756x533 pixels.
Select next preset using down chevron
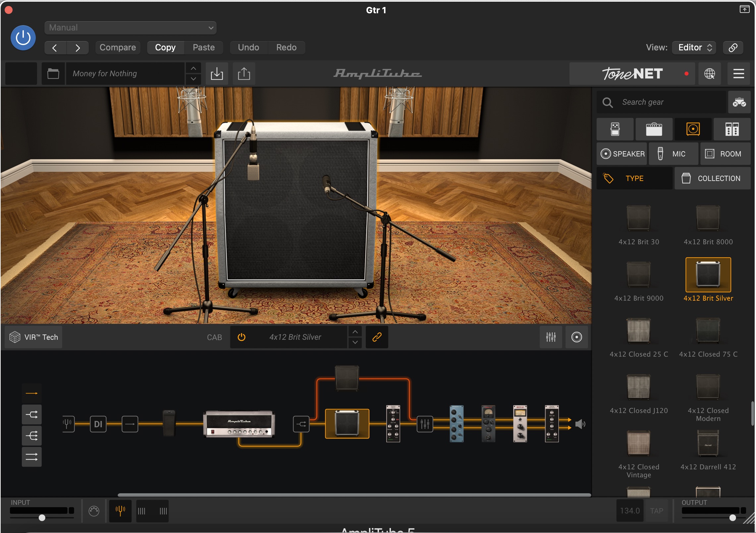pos(193,79)
